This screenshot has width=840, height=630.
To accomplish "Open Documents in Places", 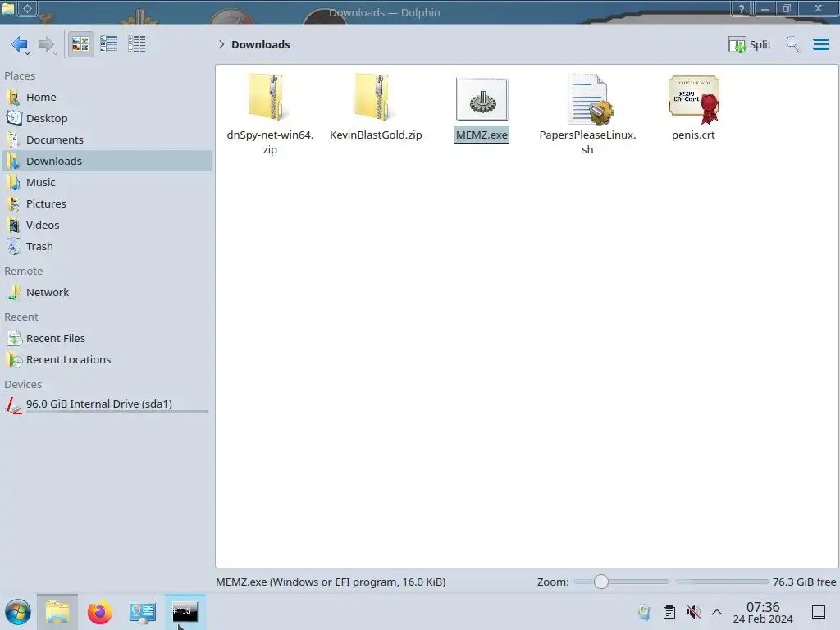I will [x=107, y=139].
